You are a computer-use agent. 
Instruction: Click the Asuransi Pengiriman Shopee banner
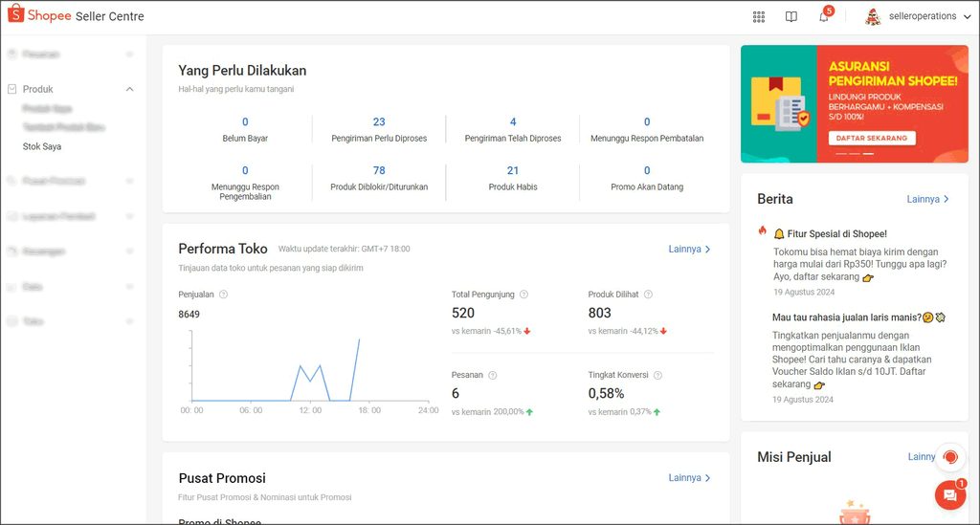pos(855,103)
